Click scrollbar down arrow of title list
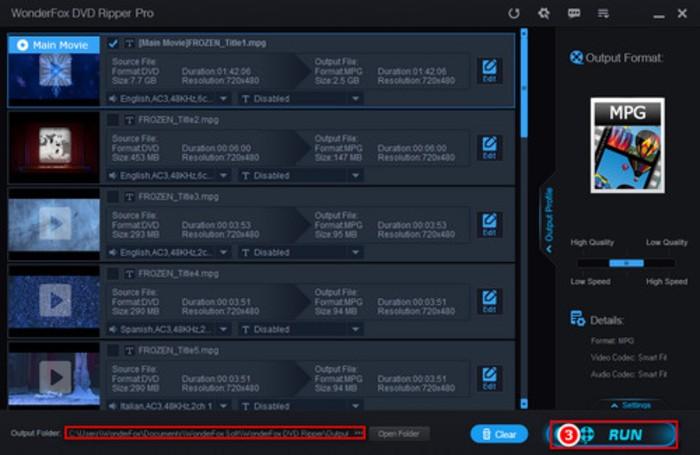The width and height of the screenshot is (700, 455). click(524, 404)
